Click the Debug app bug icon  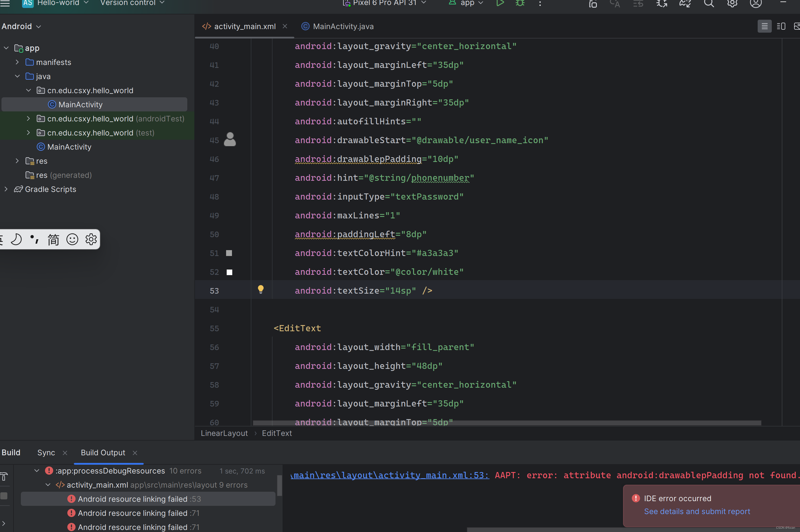click(520, 3)
